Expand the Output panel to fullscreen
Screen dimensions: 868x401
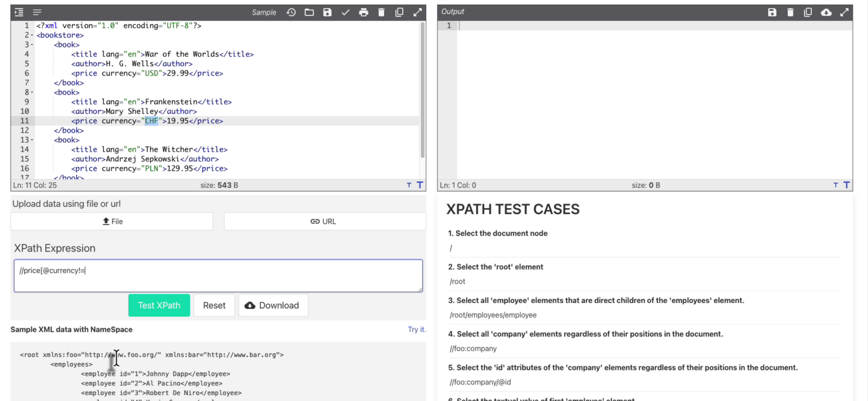(845, 12)
